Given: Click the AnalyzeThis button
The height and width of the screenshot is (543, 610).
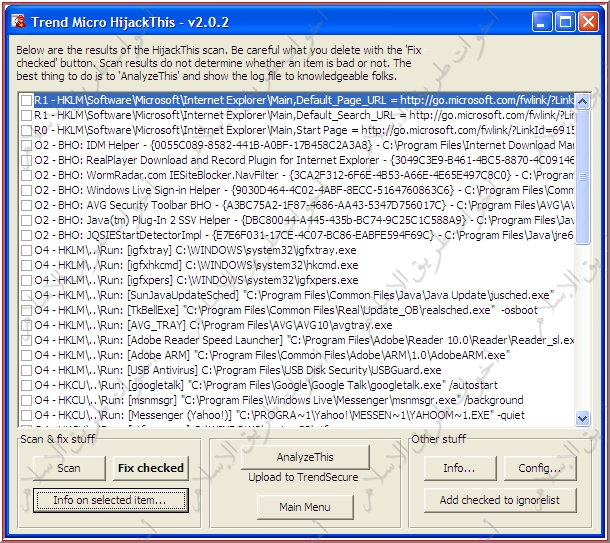Looking at the screenshot, I should pos(305,457).
